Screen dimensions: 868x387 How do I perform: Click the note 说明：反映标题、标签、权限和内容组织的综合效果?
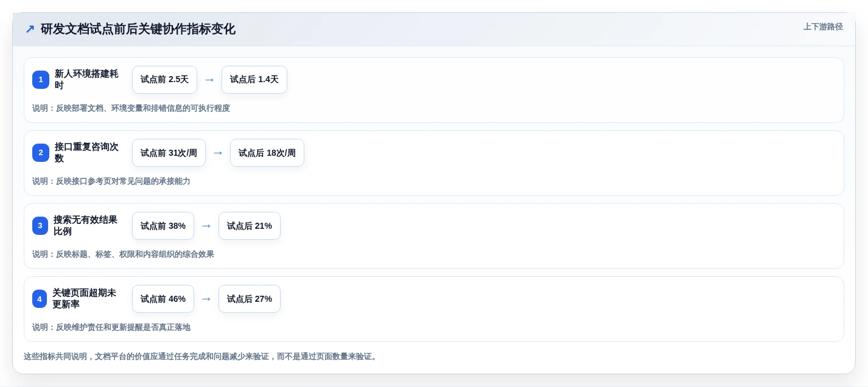pos(124,254)
